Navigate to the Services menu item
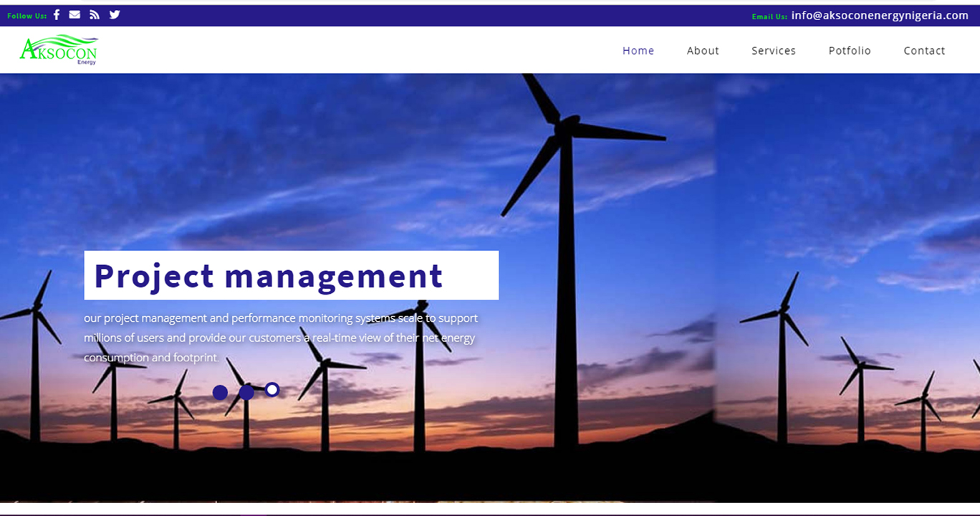This screenshot has width=980, height=516. 774,51
